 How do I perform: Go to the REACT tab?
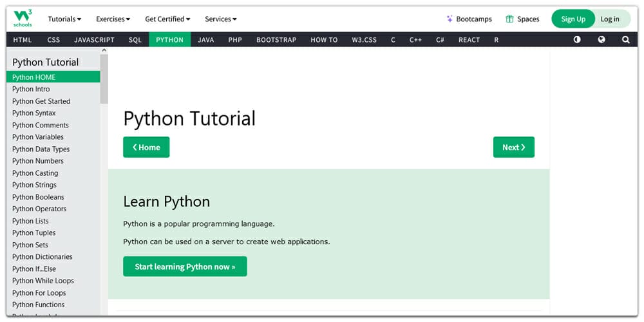point(469,40)
